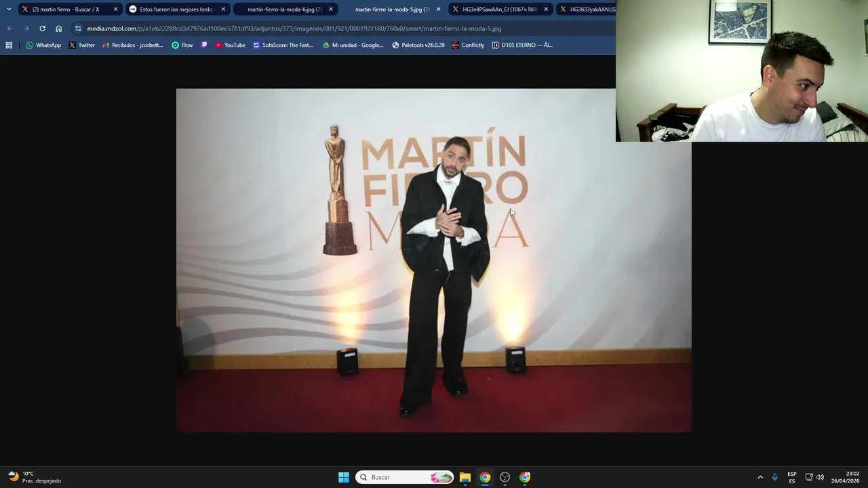
Task: Close the martin-fierro-la-moda-5.jpg tab
Action: 438,9
